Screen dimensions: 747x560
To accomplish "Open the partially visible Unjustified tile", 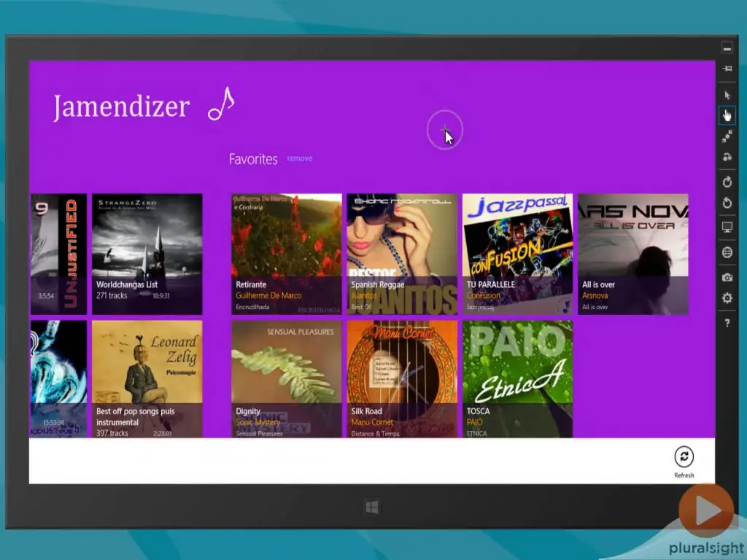I will pos(58,254).
